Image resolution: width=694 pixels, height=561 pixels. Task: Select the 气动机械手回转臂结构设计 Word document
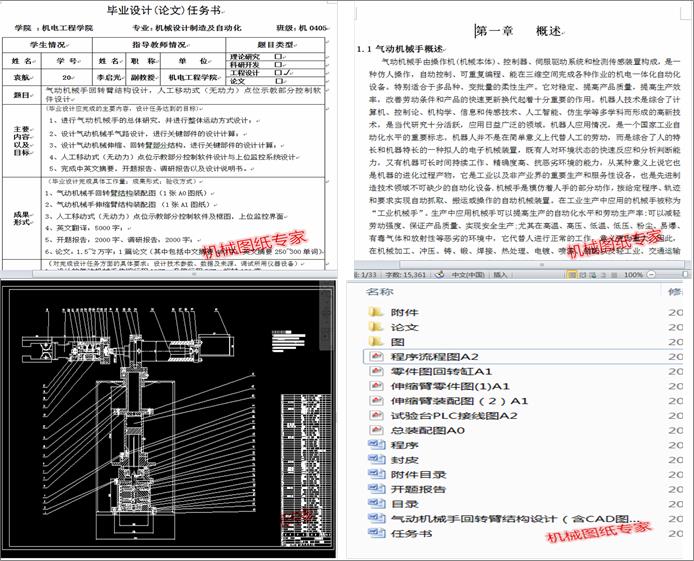(505, 519)
